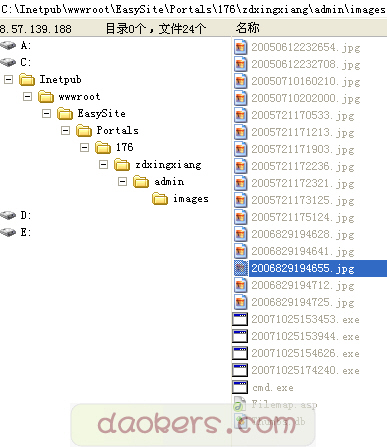387x447 pixels.
Task: Click the path address bar
Action: [193, 9]
